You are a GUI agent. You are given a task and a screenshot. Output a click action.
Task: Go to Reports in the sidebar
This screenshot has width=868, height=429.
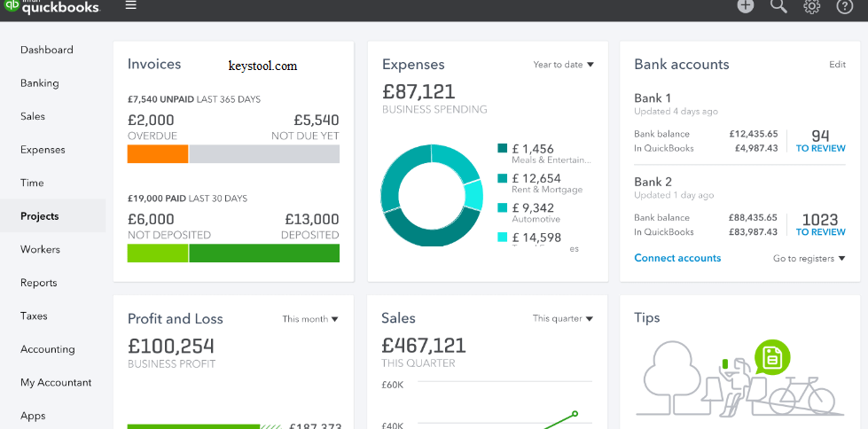click(39, 283)
